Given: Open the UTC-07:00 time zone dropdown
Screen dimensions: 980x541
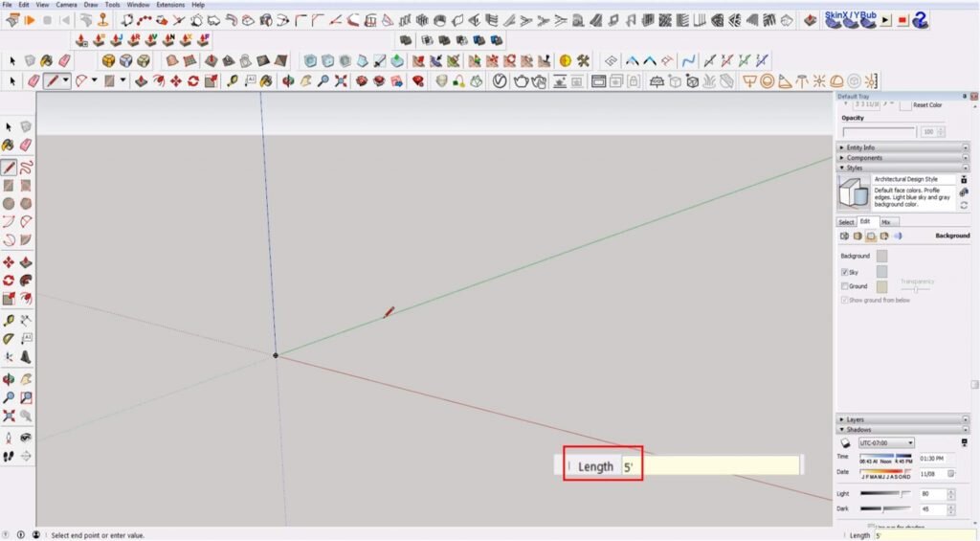Looking at the screenshot, I should pyautogui.click(x=886, y=442).
